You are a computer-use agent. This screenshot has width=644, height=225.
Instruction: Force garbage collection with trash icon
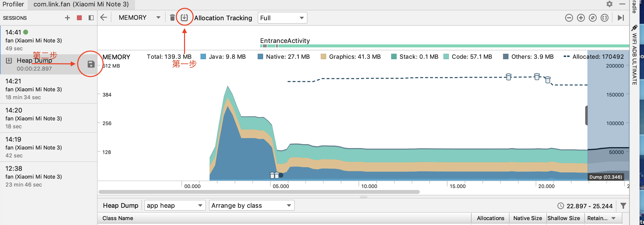(x=172, y=18)
